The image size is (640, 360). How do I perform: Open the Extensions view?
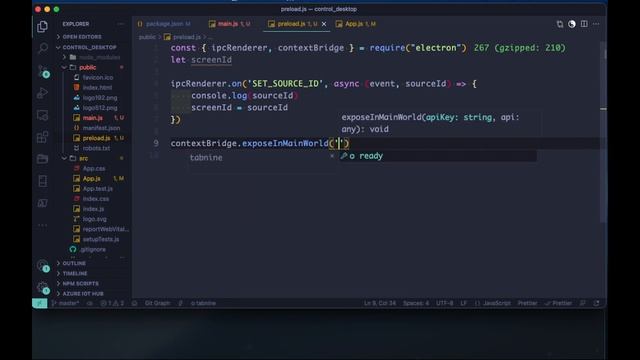42,137
